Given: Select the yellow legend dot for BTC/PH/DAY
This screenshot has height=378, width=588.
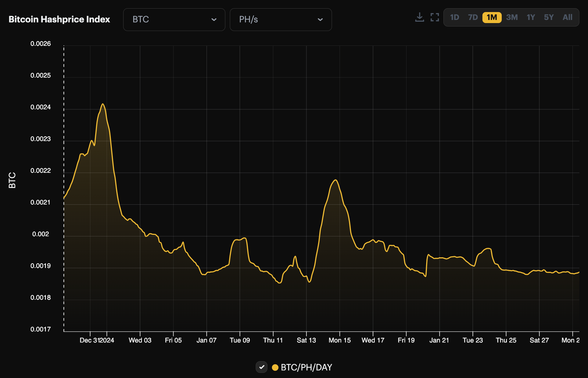Looking at the screenshot, I should [x=275, y=367].
